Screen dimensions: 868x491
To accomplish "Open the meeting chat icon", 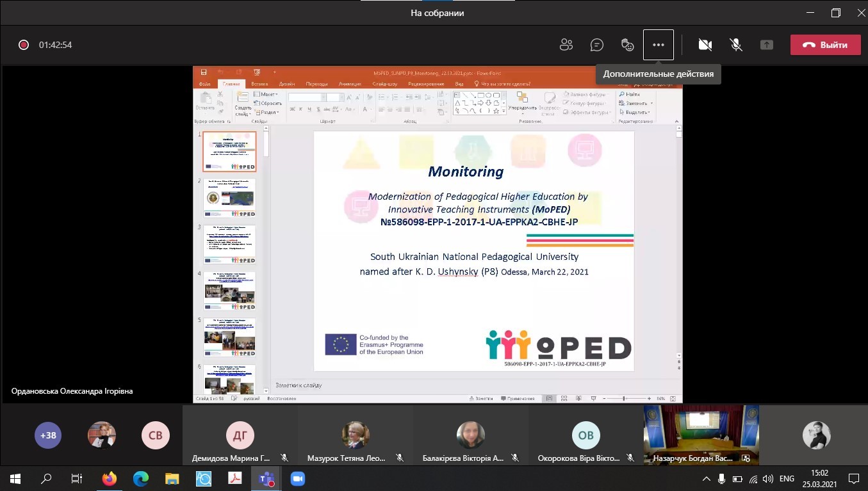I will [x=596, y=45].
